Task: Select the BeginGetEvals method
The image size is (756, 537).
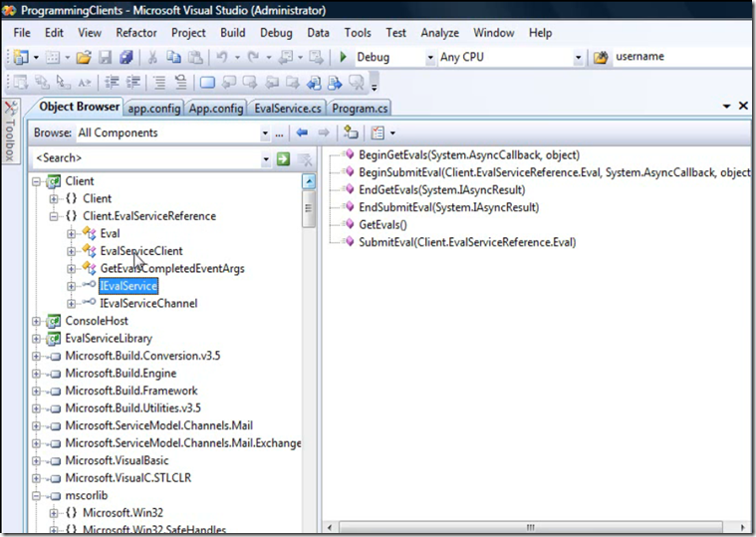Action: click(x=469, y=155)
